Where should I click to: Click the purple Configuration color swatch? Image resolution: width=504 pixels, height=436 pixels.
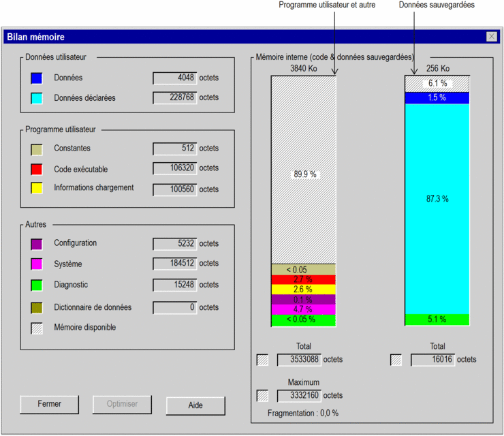pyautogui.click(x=37, y=244)
